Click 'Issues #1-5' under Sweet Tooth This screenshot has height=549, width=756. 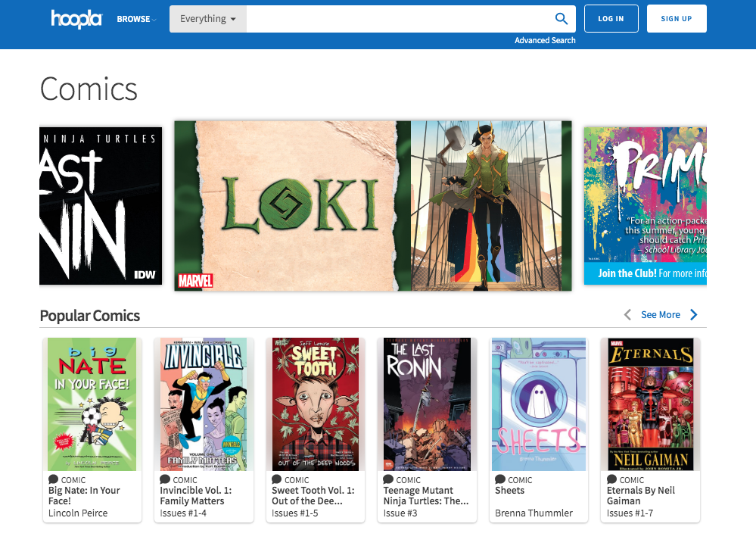point(295,513)
